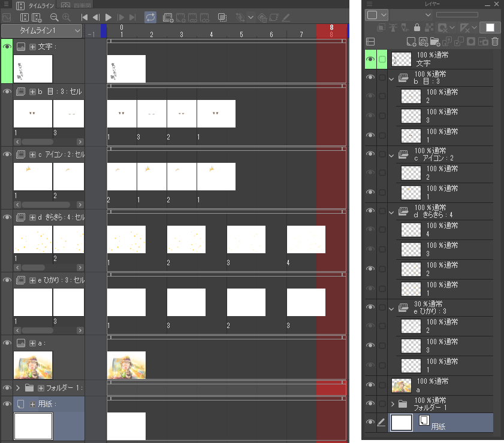Toggle visibility of layer a in layer panel
The width and height of the screenshot is (504, 443).
click(x=370, y=385)
